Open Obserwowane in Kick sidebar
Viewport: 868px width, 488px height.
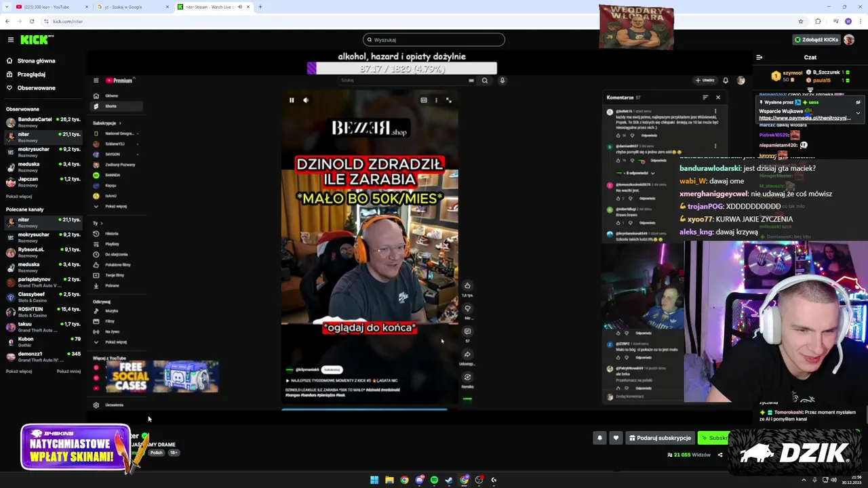coord(31,88)
